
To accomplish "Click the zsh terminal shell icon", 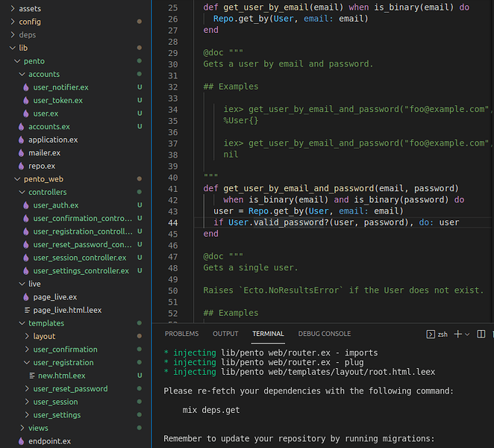I will pyautogui.click(x=431, y=335).
